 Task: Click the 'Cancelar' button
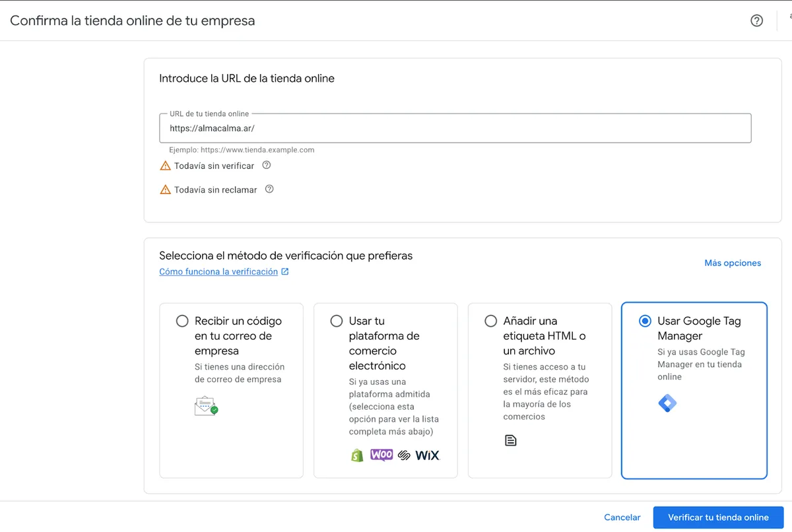622,517
